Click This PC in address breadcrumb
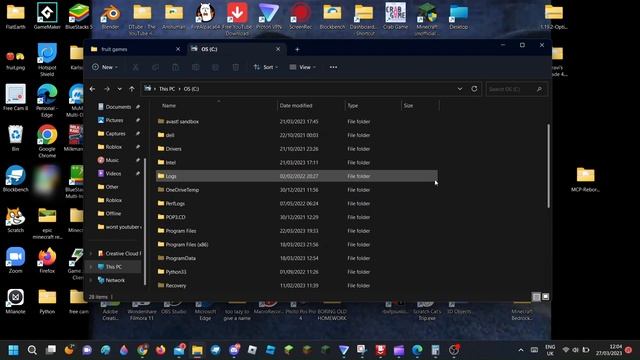Screen dimensions: 640x360 pyautogui.click(x=167, y=89)
